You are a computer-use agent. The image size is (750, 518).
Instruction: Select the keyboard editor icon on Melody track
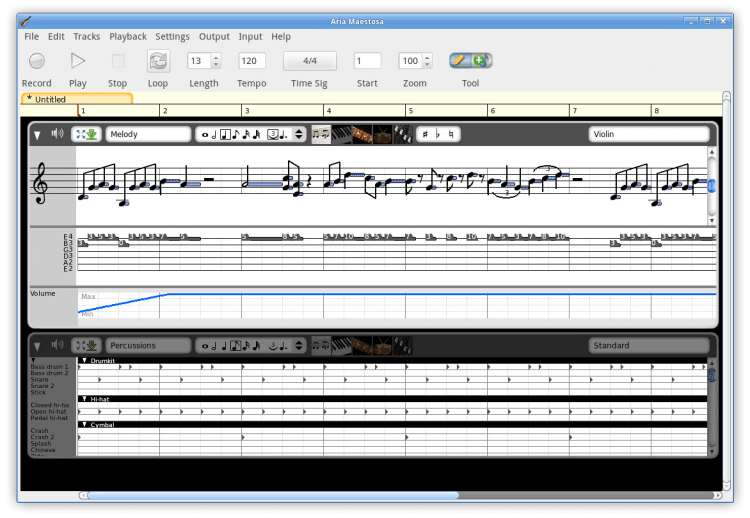coord(343,134)
